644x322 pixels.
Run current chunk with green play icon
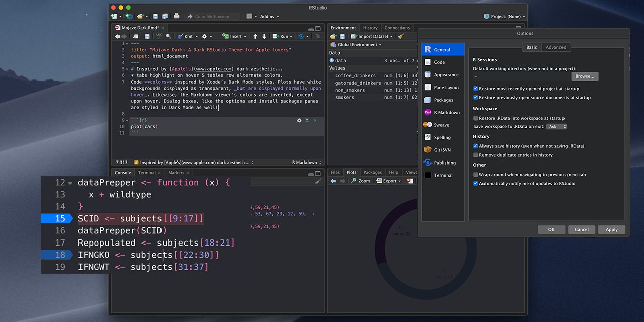[315, 120]
